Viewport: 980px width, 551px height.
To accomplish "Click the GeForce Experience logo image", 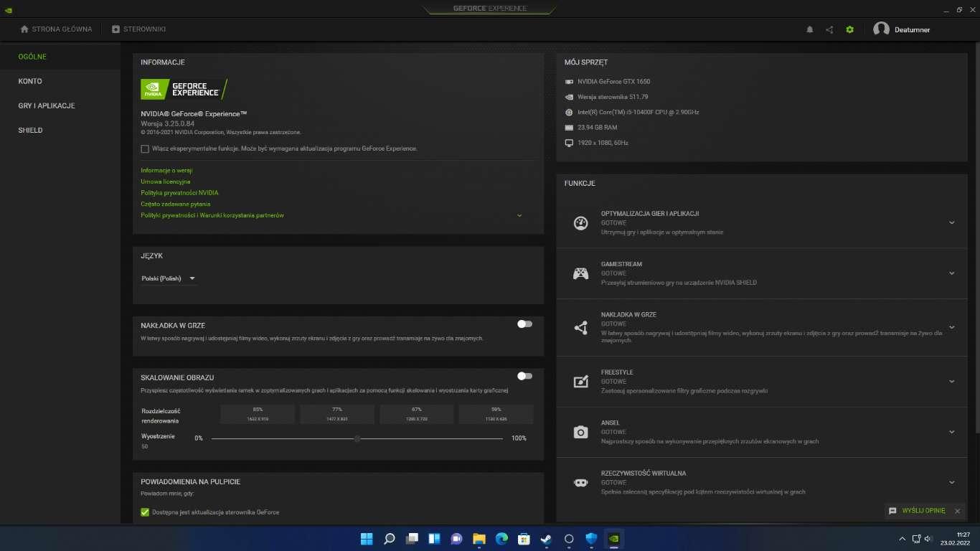I will point(184,89).
